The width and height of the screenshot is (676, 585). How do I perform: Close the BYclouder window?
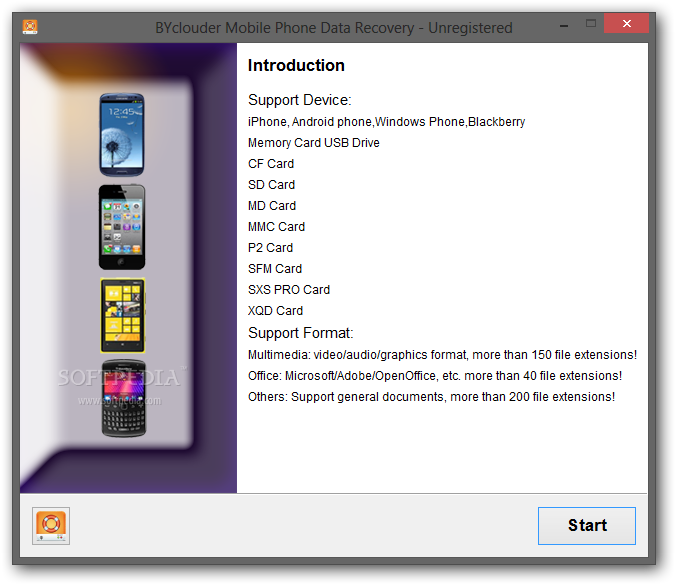626,23
